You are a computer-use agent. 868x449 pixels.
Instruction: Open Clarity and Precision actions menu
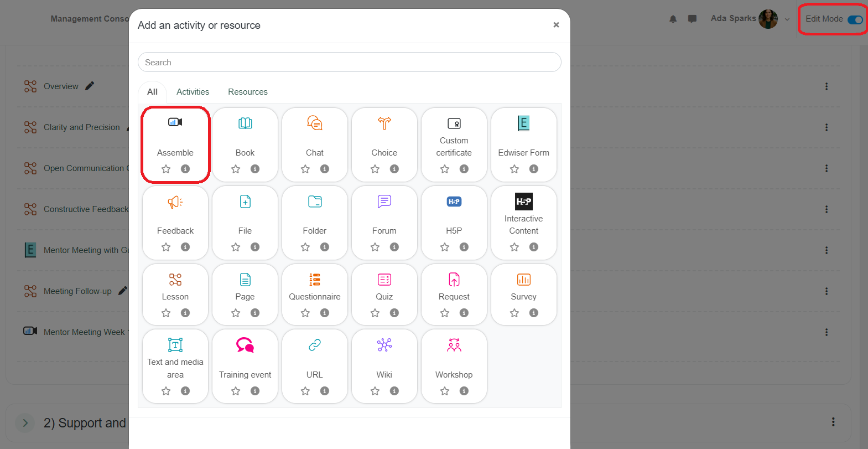pyautogui.click(x=827, y=127)
